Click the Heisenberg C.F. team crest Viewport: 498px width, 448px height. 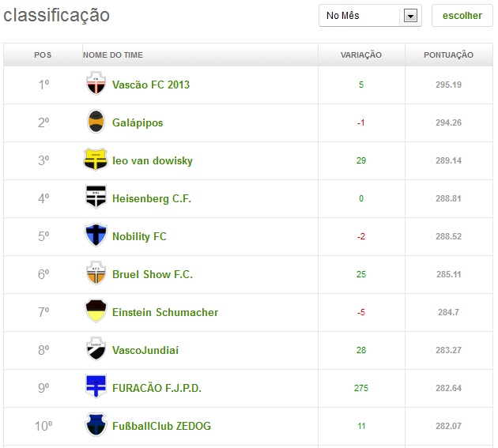[x=96, y=198]
